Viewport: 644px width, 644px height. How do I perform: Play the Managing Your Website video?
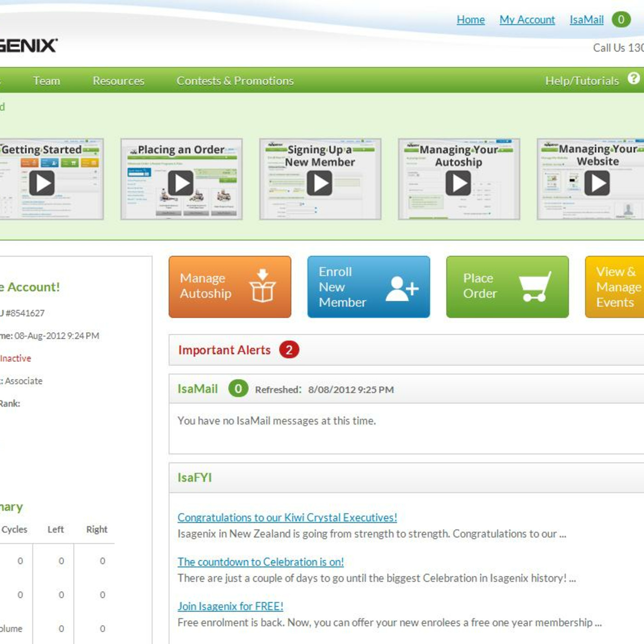(597, 183)
